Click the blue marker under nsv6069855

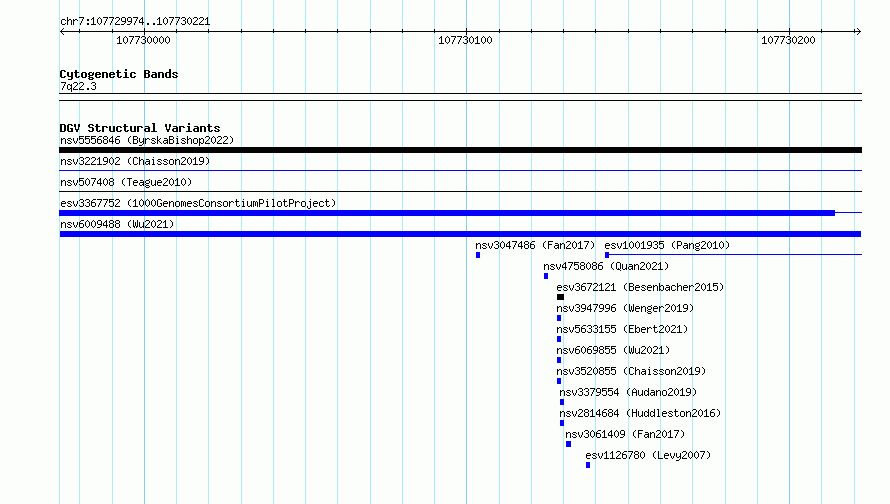pos(559,360)
